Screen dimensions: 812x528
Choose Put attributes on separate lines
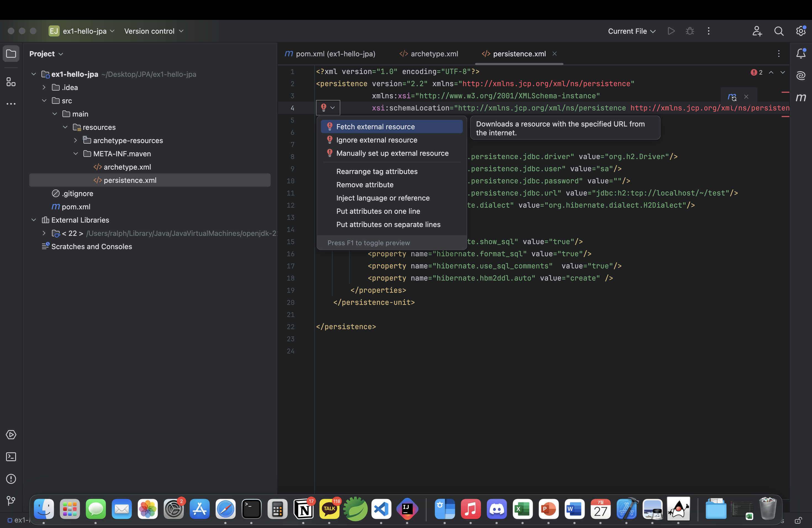pyautogui.click(x=392, y=225)
